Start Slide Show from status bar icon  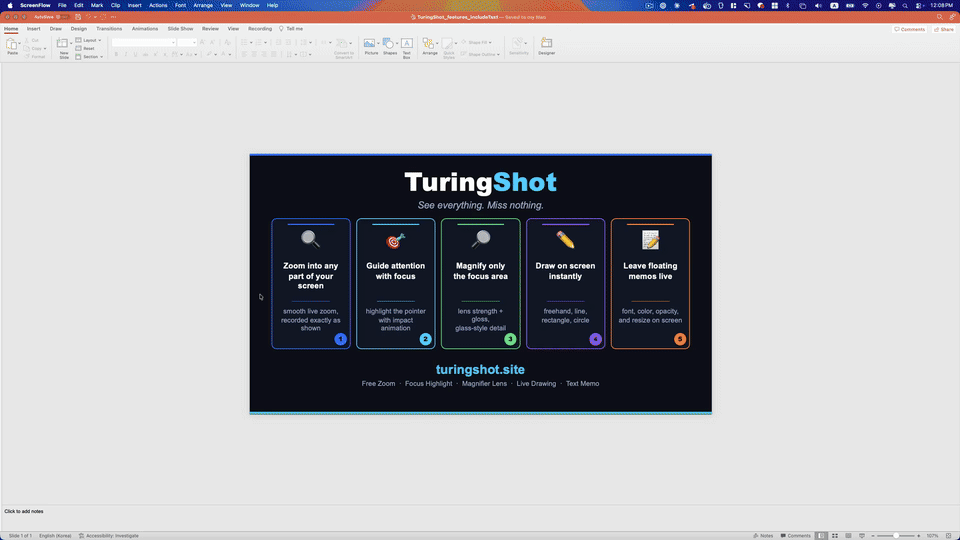861,536
